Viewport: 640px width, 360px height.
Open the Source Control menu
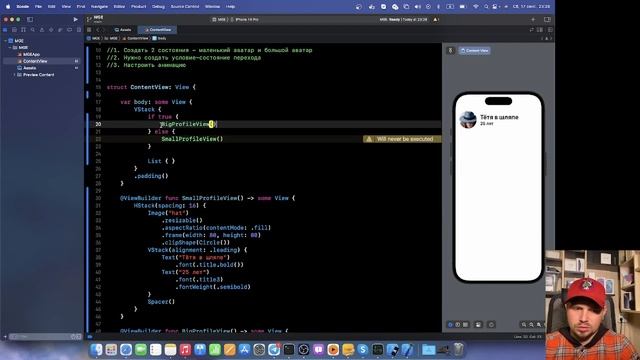(185, 7)
